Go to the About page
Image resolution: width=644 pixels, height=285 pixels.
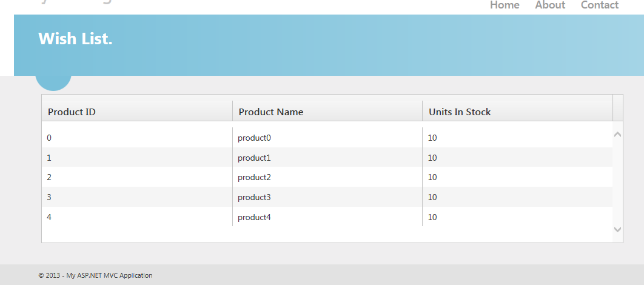point(550,5)
